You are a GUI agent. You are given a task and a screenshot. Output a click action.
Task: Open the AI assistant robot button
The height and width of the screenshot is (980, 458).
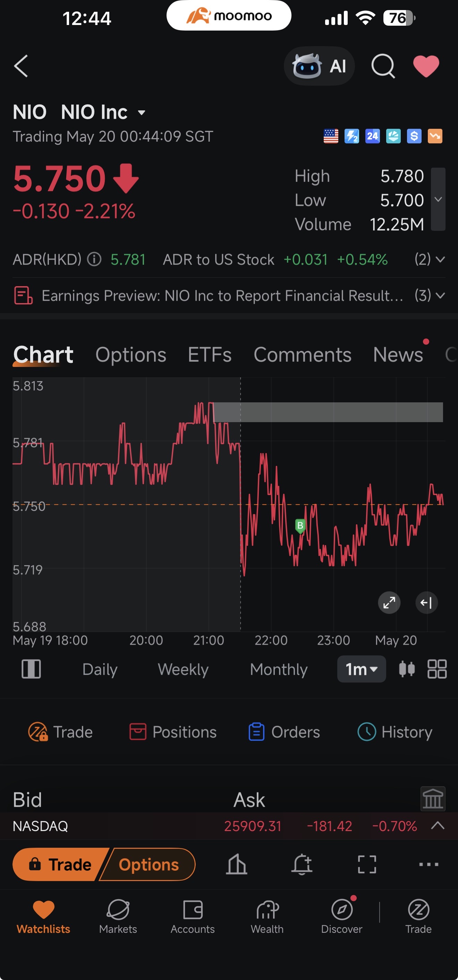coord(319,66)
